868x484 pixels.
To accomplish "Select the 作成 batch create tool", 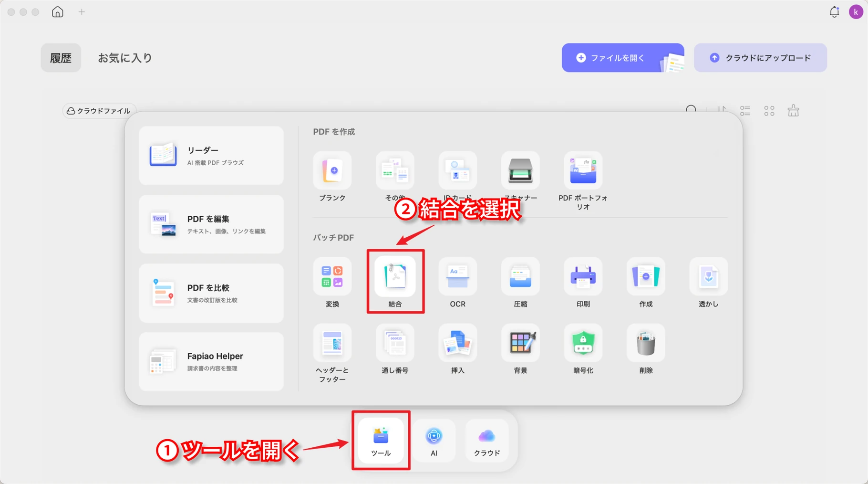I will pyautogui.click(x=646, y=276).
